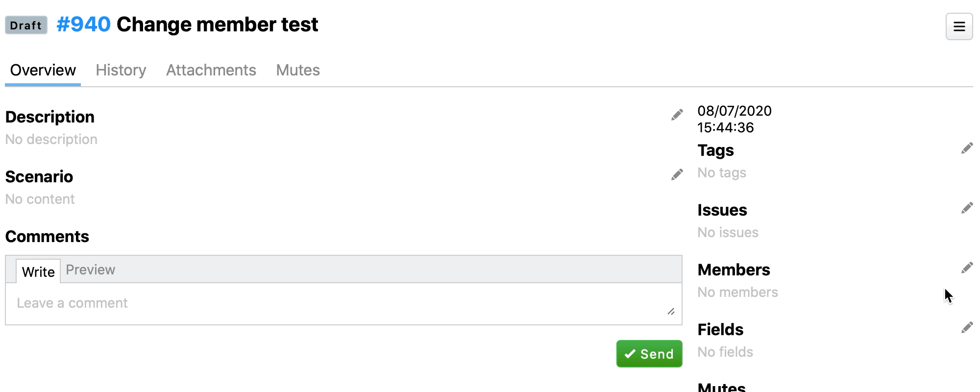Edit the Description section with pencil icon
This screenshot has width=980, height=392.
(x=677, y=115)
